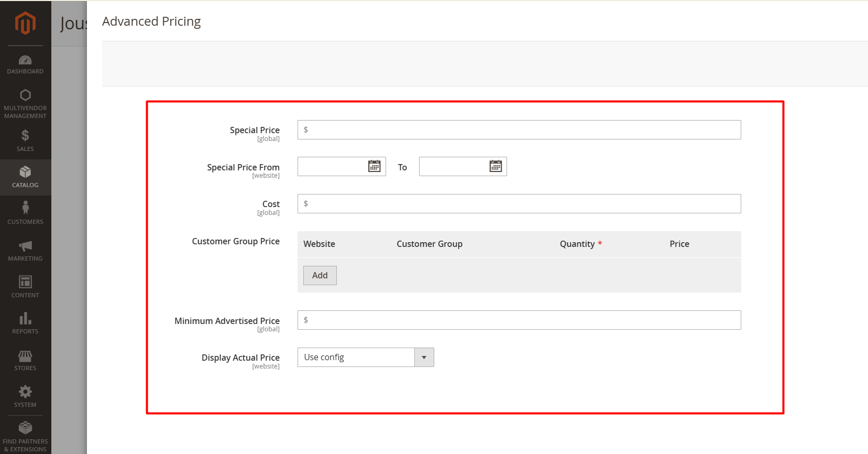The height and width of the screenshot is (454, 868).
Task: Click the Minimum Advertised Price label
Action: pos(227,321)
